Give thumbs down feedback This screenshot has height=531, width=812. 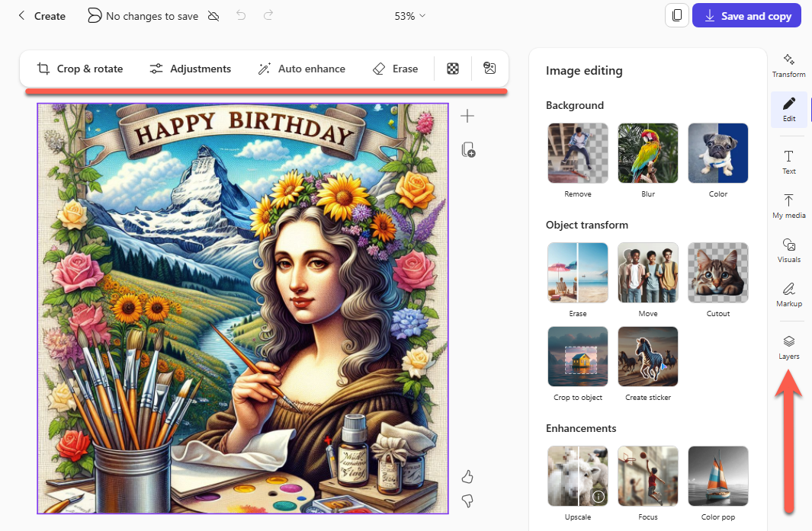(467, 501)
